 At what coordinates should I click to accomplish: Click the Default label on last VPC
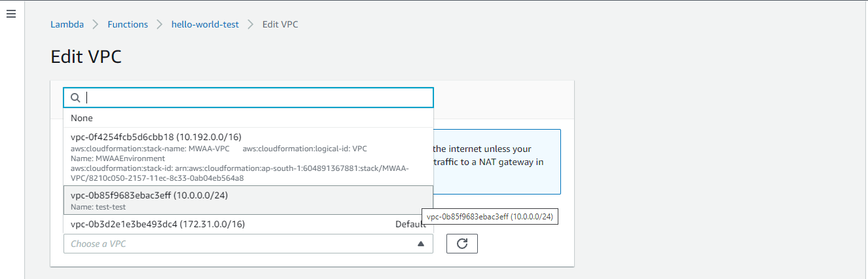click(x=410, y=225)
